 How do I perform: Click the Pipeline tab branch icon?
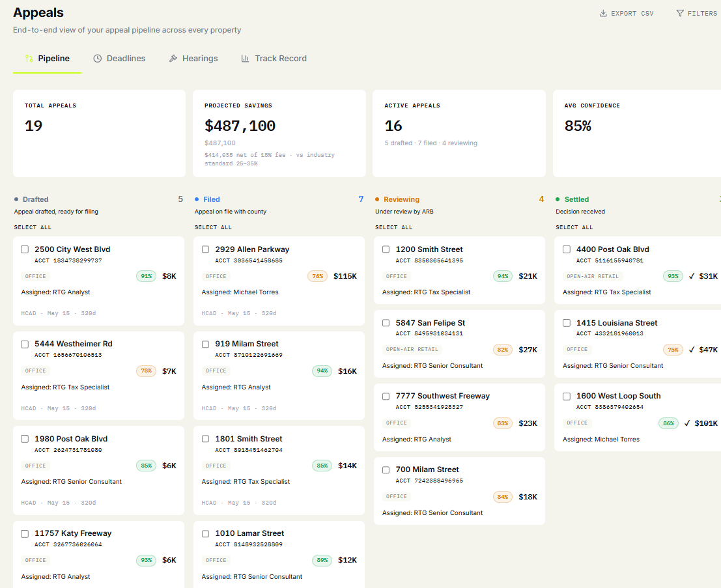point(29,59)
